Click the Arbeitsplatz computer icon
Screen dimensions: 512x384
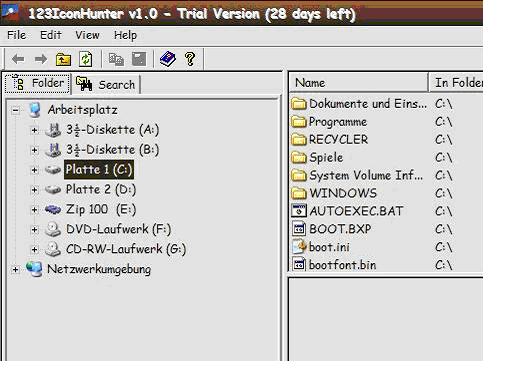click(x=35, y=110)
